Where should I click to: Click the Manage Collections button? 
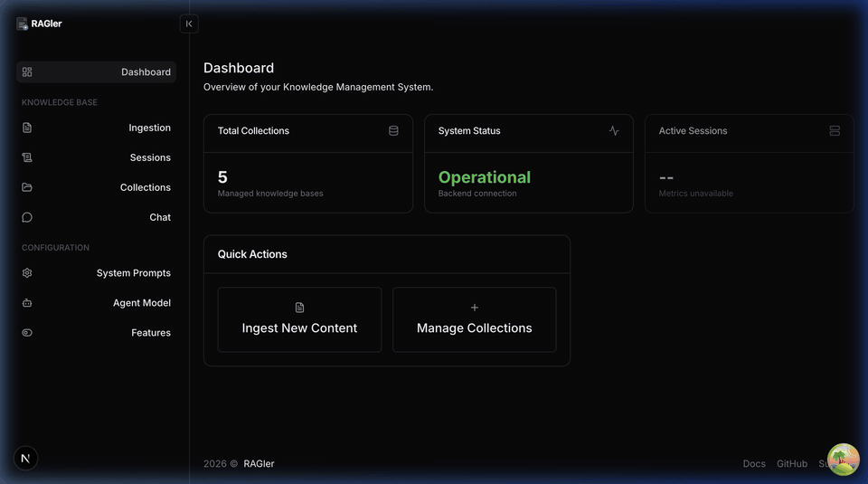click(x=475, y=319)
